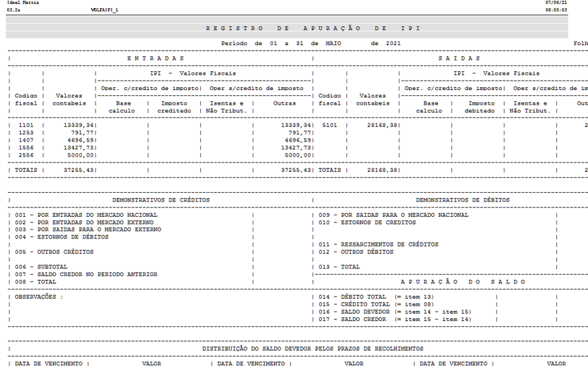This screenshot has height=368, width=588.
Task: Click the ENTRADAS section header
Action: pos(156,58)
